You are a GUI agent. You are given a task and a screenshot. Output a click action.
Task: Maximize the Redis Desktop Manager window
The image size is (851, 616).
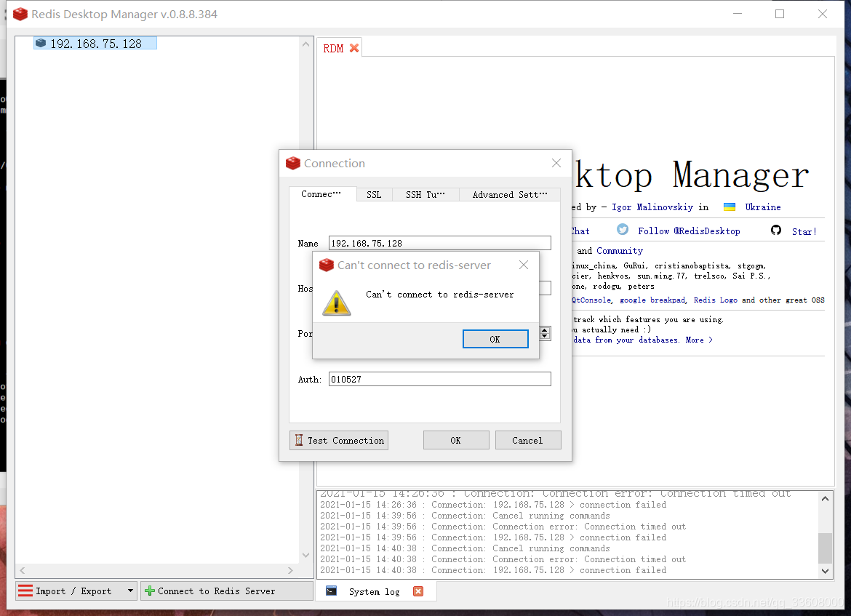click(x=780, y=14)
